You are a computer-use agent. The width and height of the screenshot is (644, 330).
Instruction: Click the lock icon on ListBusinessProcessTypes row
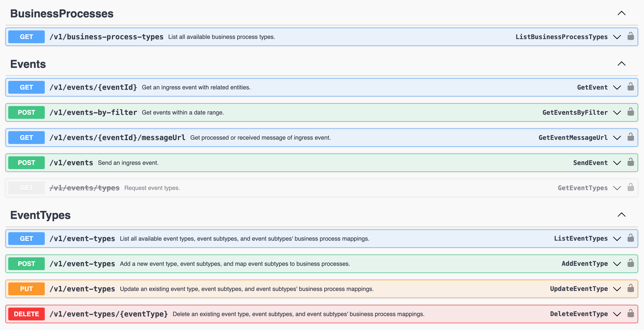tap(631, 37)
